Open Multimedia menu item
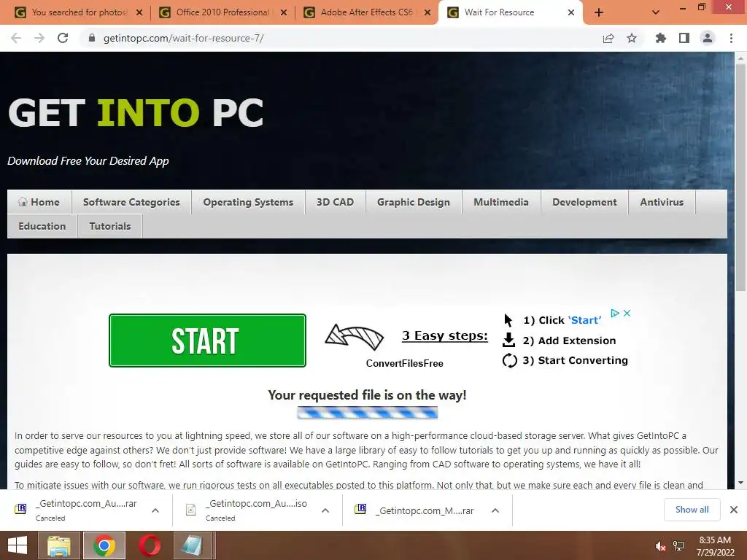 click(501, 202)
